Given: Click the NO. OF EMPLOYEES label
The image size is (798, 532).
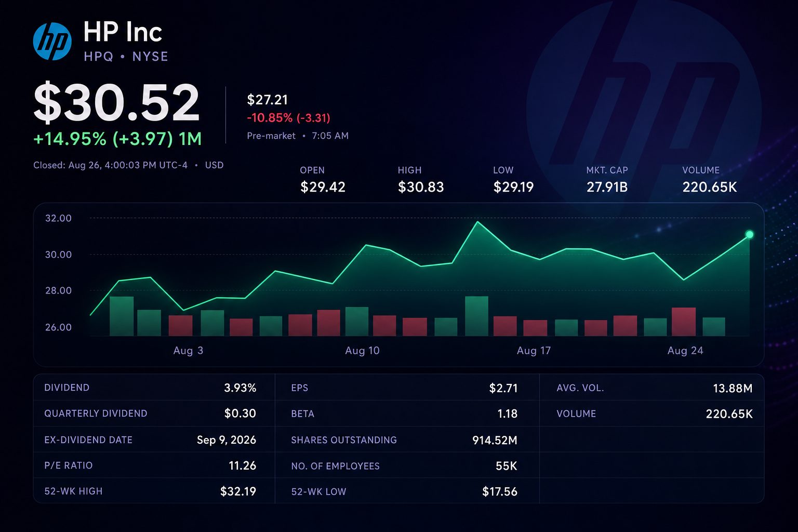Looking at the screenshot, I should tap(335, 467).
